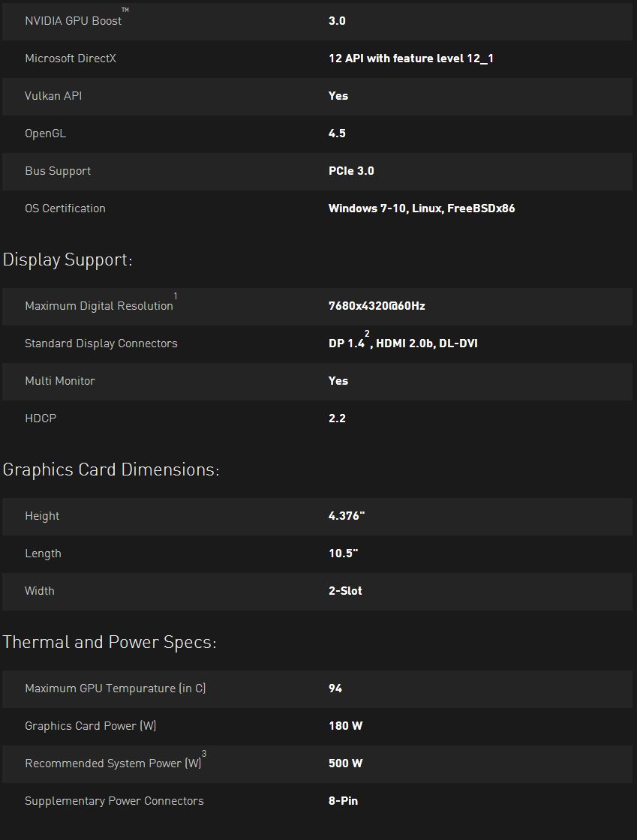Screen dimensions: 637x840
Task: Click the Supplementary Power Connectors 8-Pin value
Action: (344, 801)
